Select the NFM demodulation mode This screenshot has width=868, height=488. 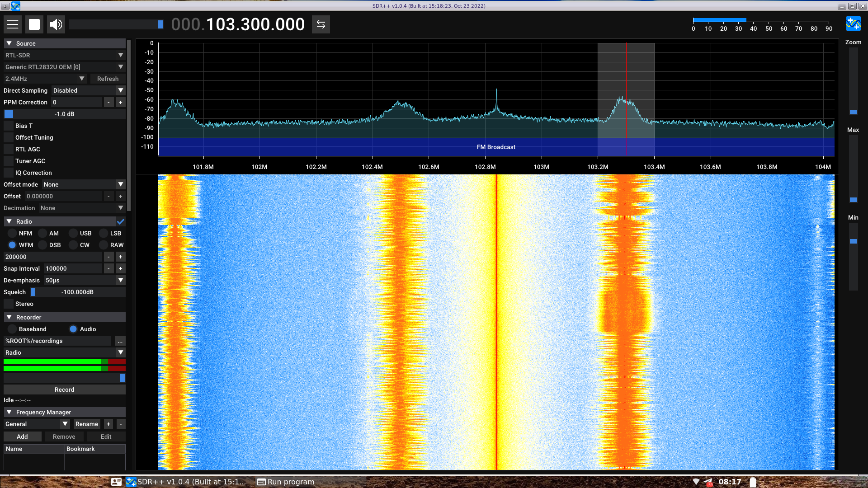(x=12, y=234)
